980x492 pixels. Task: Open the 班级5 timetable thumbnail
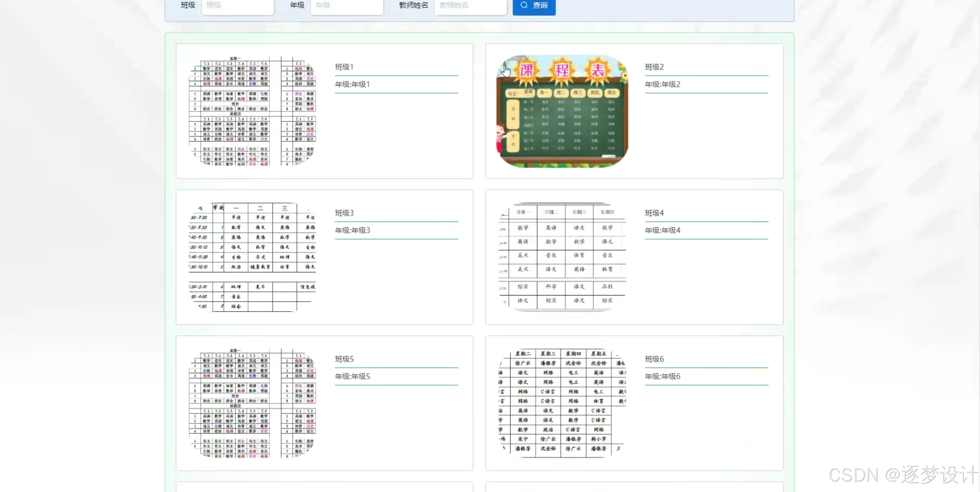[x=252, y=403]
